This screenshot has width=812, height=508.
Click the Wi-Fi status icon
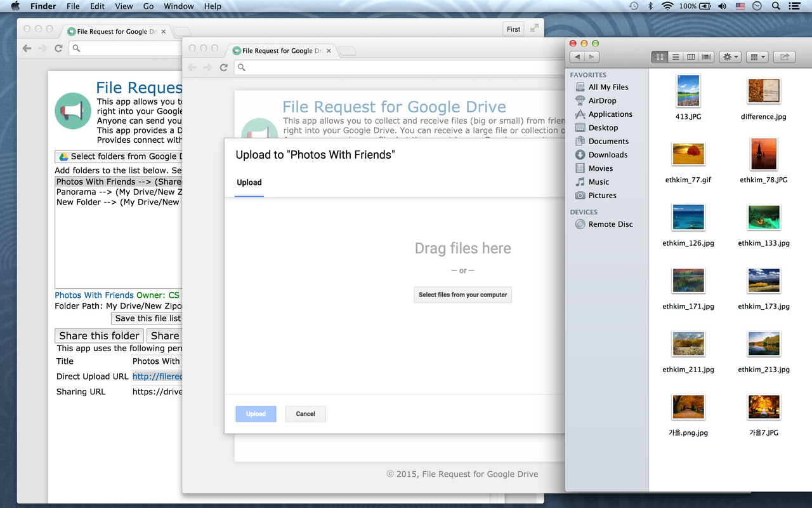coord(667,6)
